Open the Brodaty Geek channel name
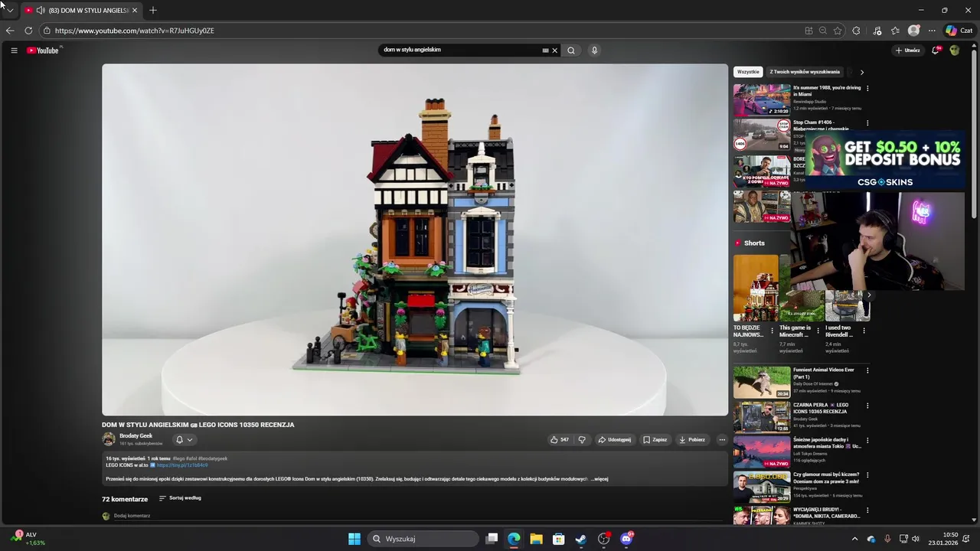 coord(136,436)
